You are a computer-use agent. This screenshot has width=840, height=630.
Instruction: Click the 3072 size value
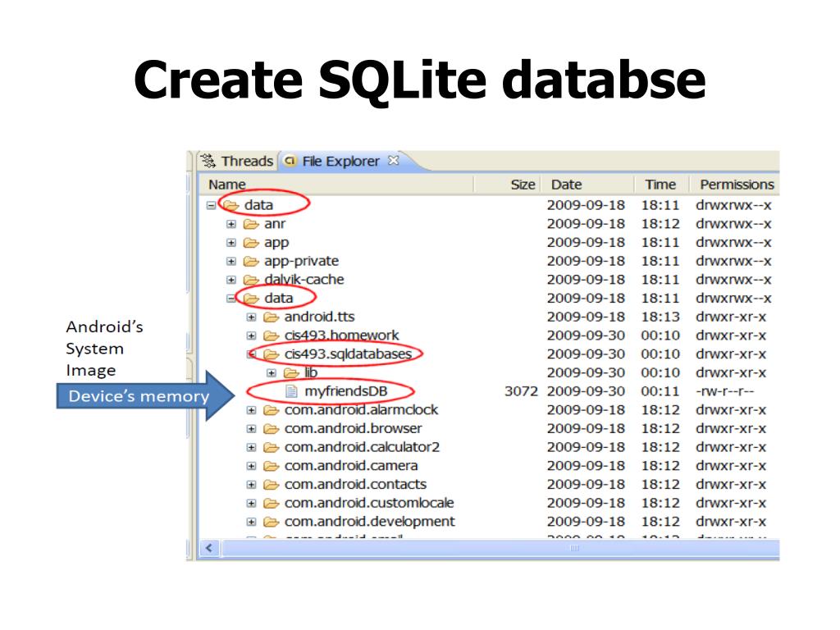(x=521, y=391)
